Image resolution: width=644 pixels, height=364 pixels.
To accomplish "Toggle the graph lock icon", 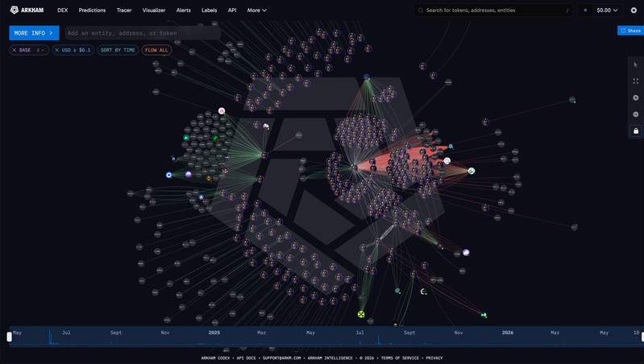I will tap(636, 131).
